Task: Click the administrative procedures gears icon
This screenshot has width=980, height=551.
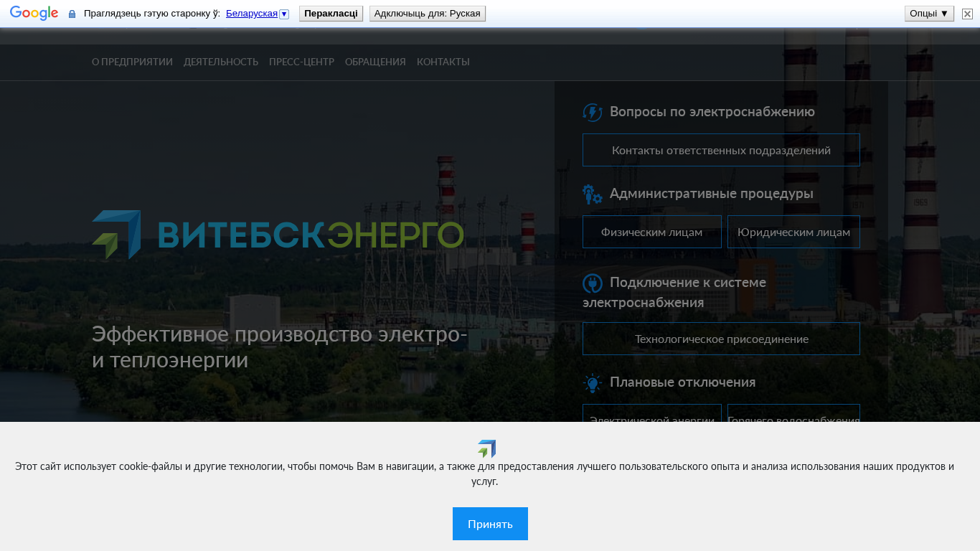Action: point(593,194)
